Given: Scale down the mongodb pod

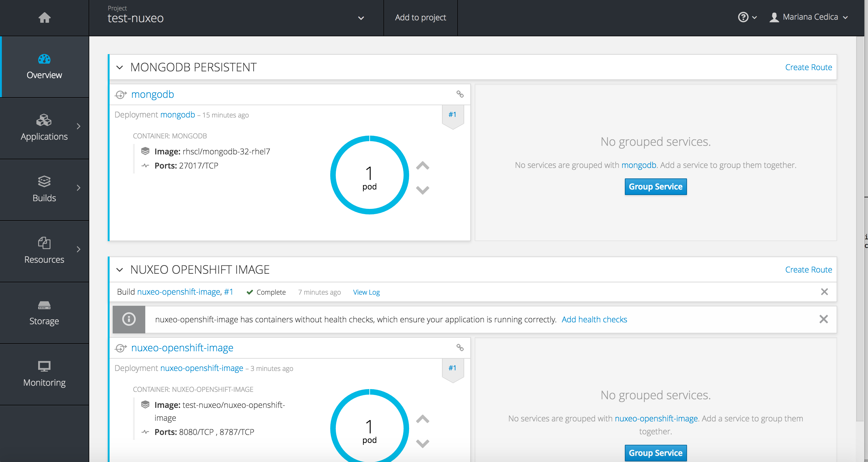Looking at the screenshot, I should (x=423, y=190).
